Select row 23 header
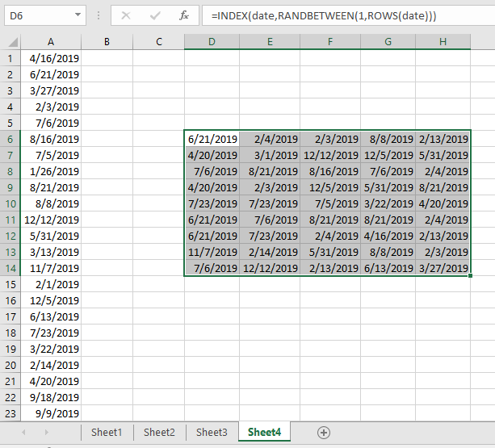The height and width of the screenshot is (448, 495). [10, 413]
